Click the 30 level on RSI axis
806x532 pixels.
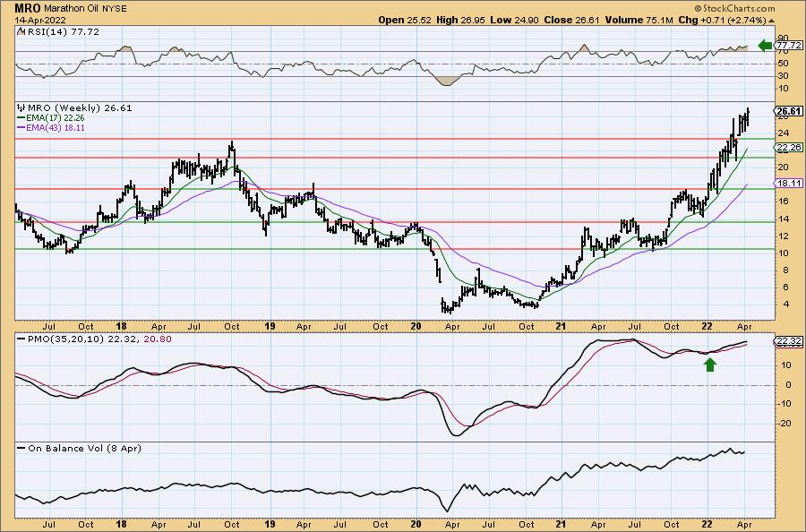pyautogui.click(x=784, y=76)
